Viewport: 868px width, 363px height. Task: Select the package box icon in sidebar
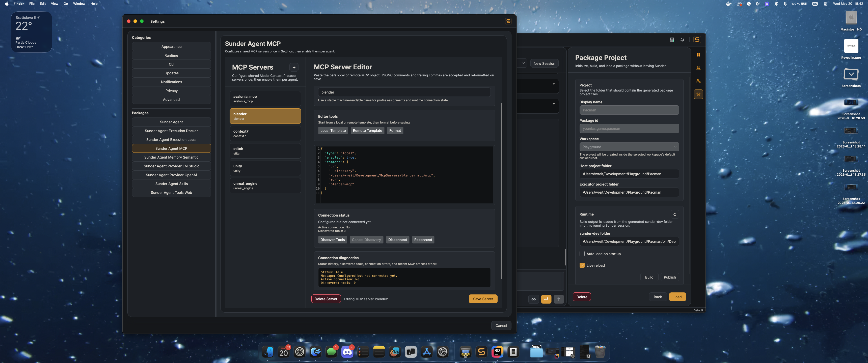pos(698,94)
